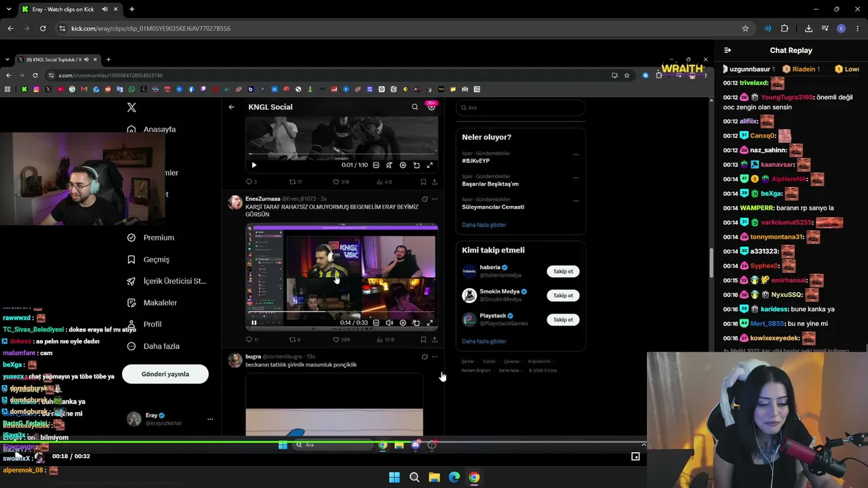Screen dimensions: 868x488
Task: Expand Daha fazla in X sidebar
Action: 154,346
